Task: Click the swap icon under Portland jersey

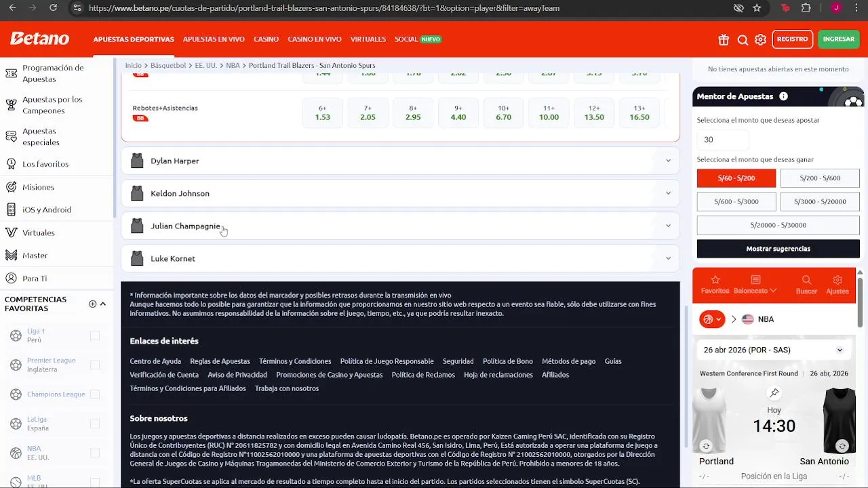Action: point(706,446)
